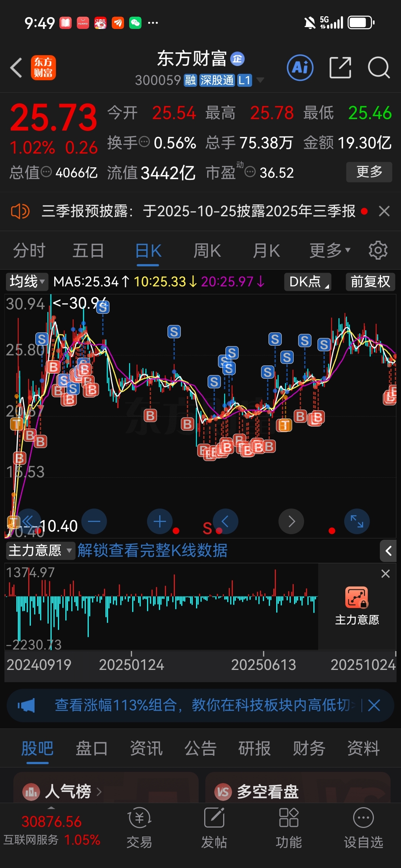Collapse side panel with left chevron
The height and width of the screenshot is (868, 401).
[x=388, y=551]
